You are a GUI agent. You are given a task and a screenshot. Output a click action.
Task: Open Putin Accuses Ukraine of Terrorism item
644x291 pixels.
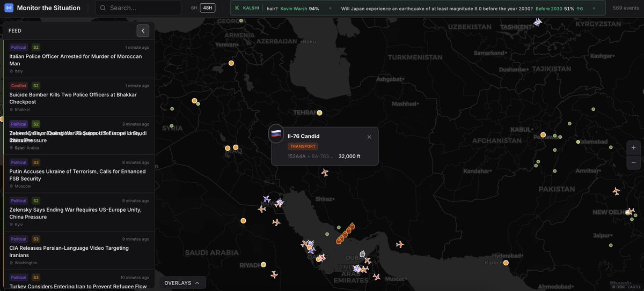79,174
